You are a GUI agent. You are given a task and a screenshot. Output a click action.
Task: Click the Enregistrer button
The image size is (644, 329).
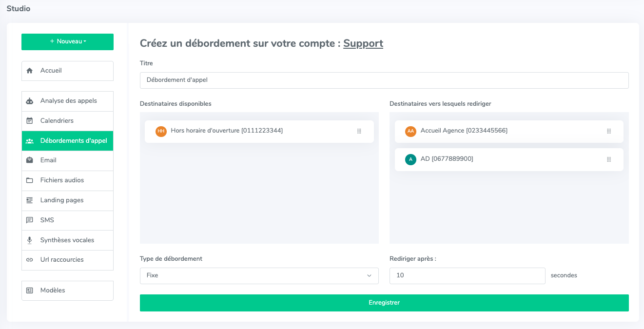coord(384,303)
